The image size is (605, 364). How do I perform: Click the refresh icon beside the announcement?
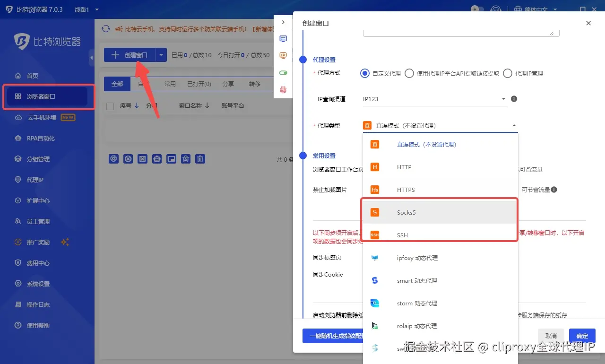(x=106, y=29)
